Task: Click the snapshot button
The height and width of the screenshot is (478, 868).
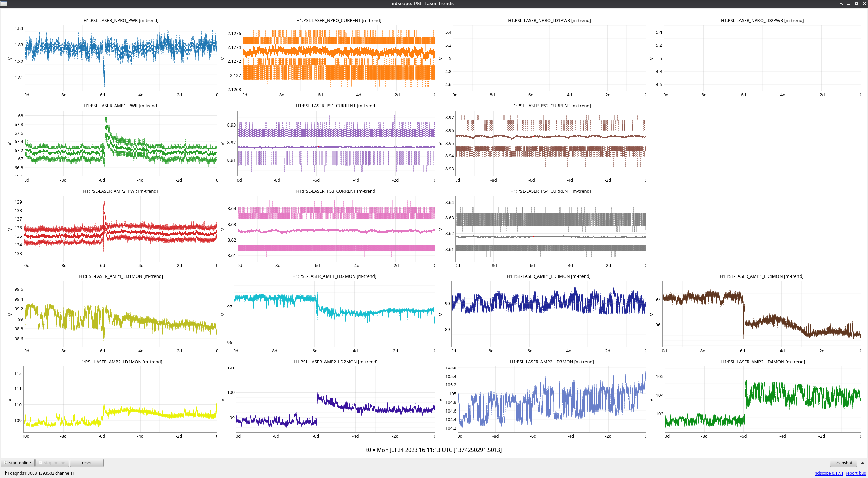Action: (x=843, y=463)
